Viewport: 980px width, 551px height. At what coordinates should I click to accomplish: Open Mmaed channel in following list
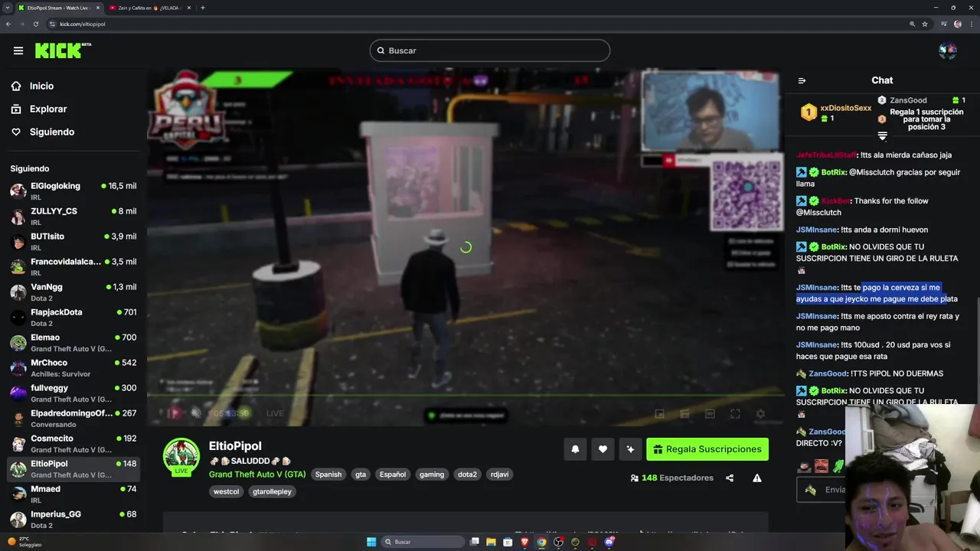coord(73,494)
